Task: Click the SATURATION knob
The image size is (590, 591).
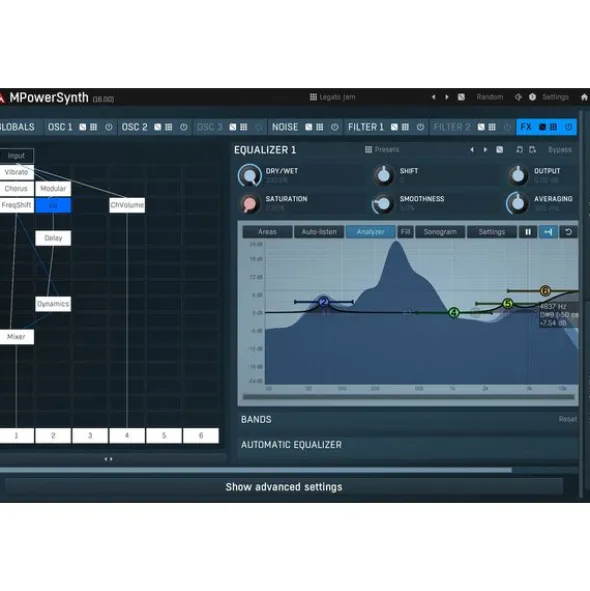Action: pyautogui.click(x=249, y=204)
